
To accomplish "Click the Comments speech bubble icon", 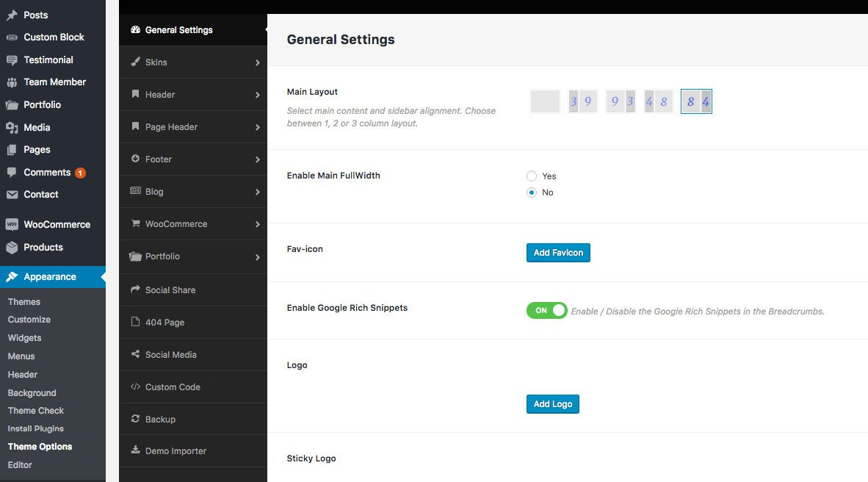I will coord(12,173).
